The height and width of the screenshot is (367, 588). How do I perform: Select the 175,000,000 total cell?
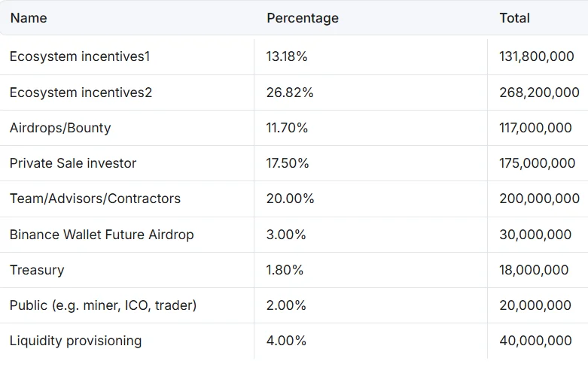(x=537, y=163)
